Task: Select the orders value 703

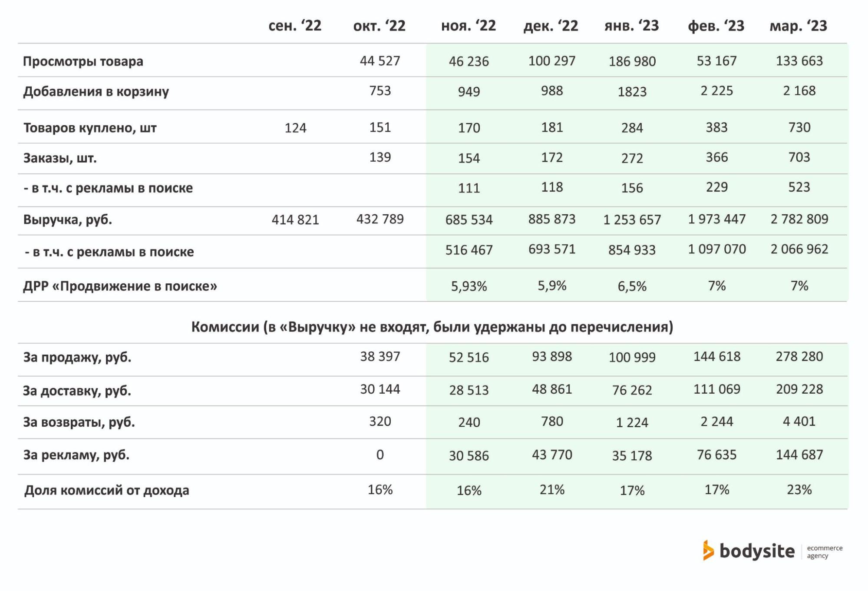Action: pyautogui.click(x=799, y=157)
